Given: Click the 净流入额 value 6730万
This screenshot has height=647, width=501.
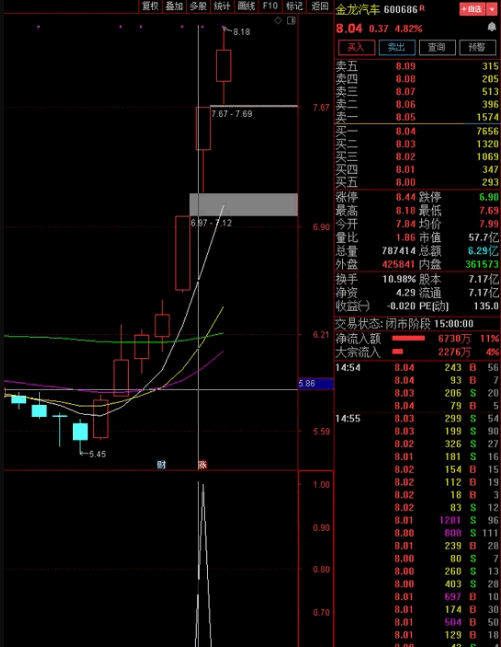Looking at the screenshot, I should click(454, 339).
